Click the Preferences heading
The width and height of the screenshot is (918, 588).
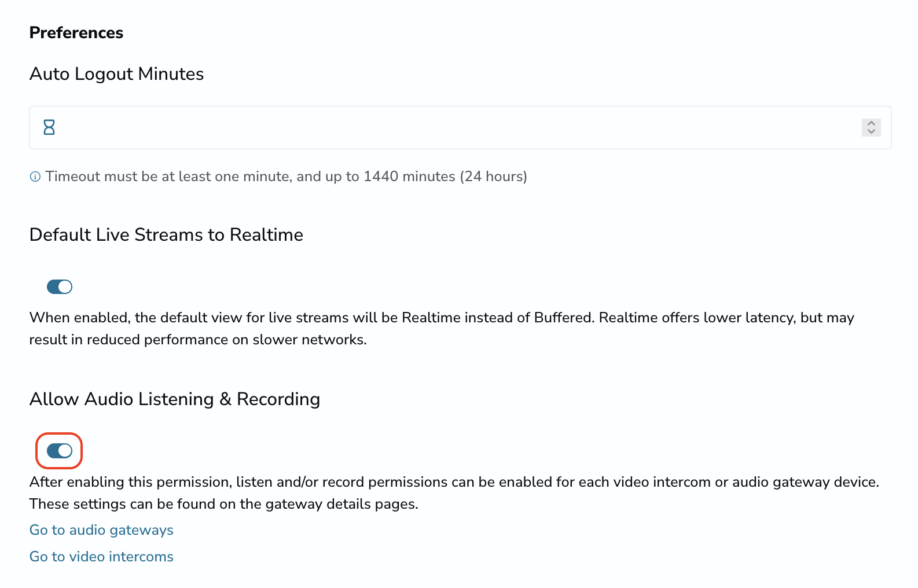tap(76, 33)
